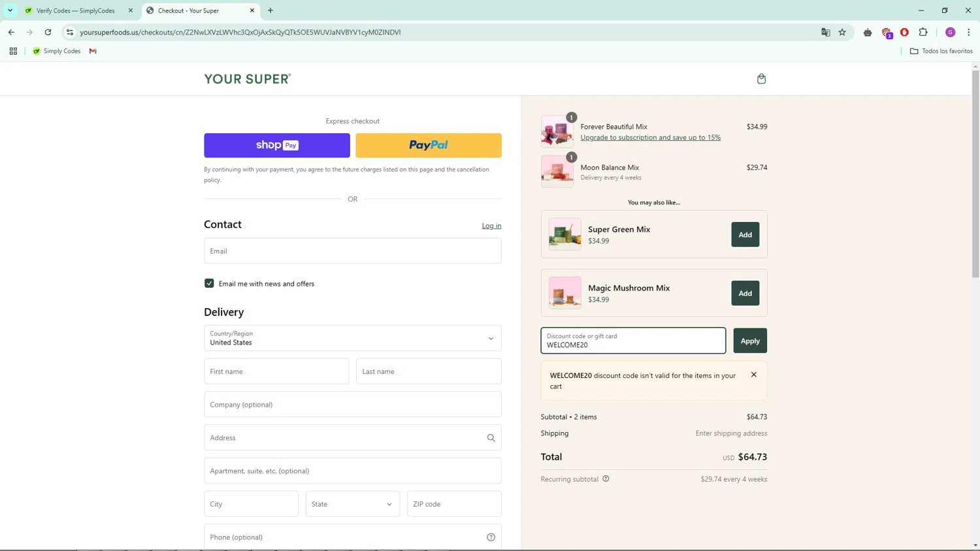Switch to Checkout - Your Super tab
The width and height of the screenshot is (980, 551).
coord(200,10)
